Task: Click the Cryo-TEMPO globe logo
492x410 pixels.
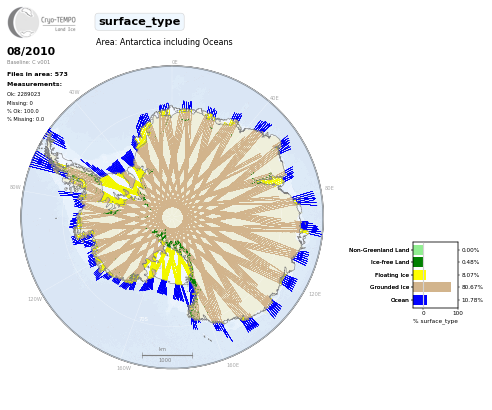Action: point(23,22)
